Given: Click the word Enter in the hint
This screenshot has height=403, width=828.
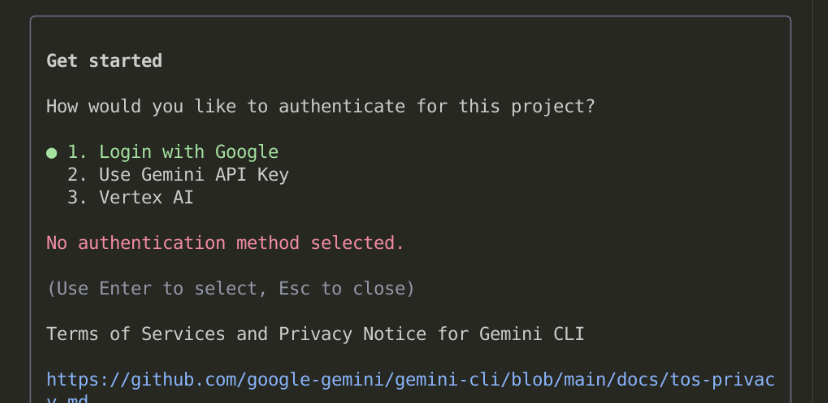Looking at the screenshot, I should coord(130,289).
